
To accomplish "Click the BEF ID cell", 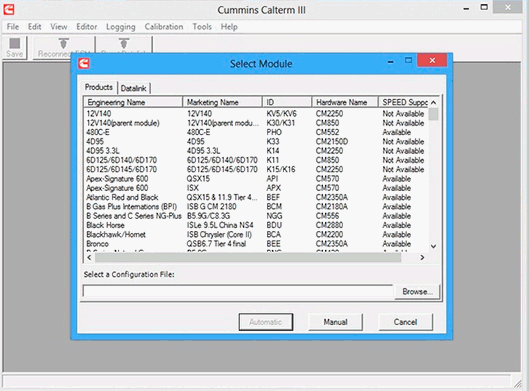I will pos(273,197).
